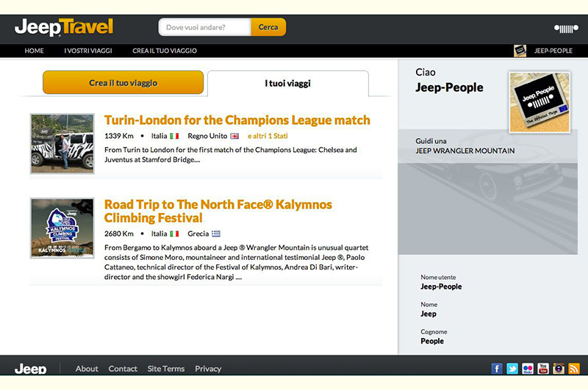Click the Instagram icon in footer

[x=559, y=369]
